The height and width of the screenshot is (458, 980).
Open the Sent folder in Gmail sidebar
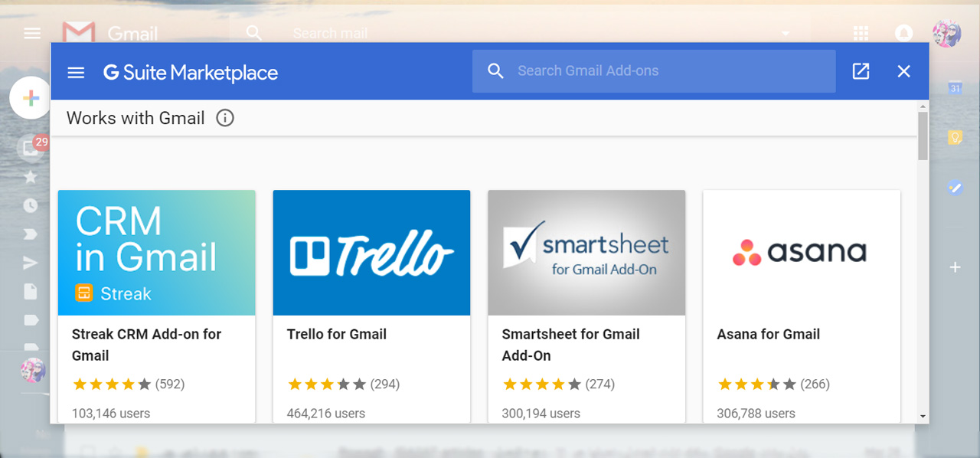coord(31,263)
